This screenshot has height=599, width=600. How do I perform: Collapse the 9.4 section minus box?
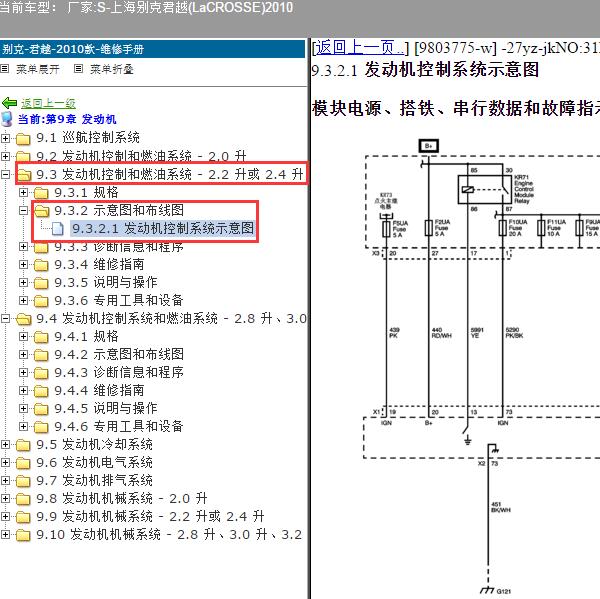tap(5, 318)
